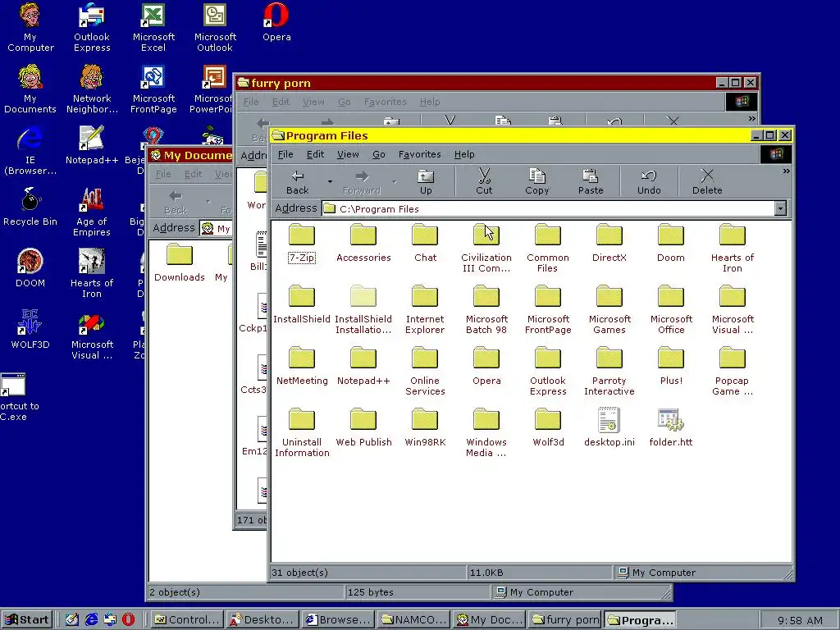Switch to the Browse... taskbar button
Viewport: 840px width, 630px height.
click(338, 620)
